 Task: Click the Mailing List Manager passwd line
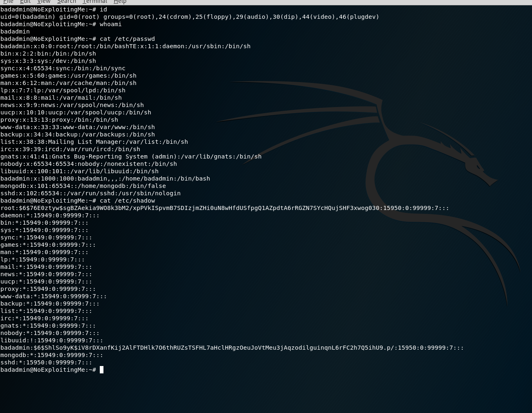click(x=94, y=142)
